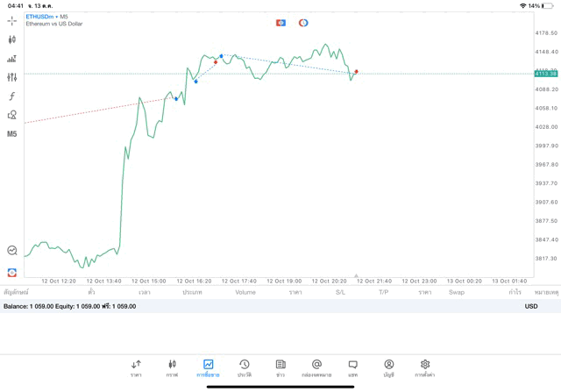The height and width of the screenshot is (392, 561).
Task: Open the News (ข่าว) tab
Action: [280, 368]
